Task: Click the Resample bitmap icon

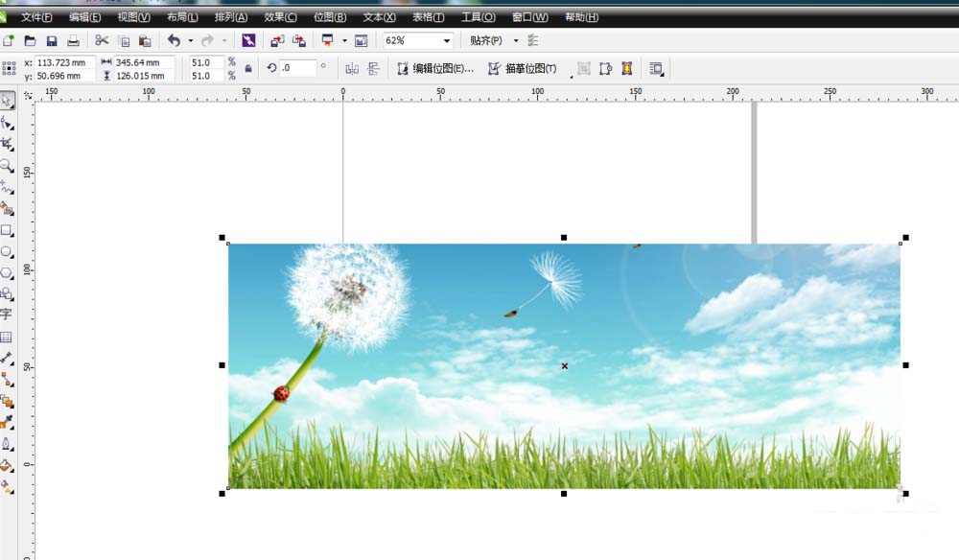Action: pyautogui.click(x=584, y=68)
